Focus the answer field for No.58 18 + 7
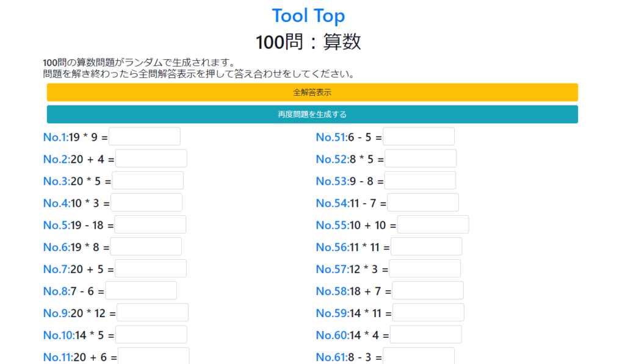The width and height of the screenshot is (625, 364). coord(428,290)
